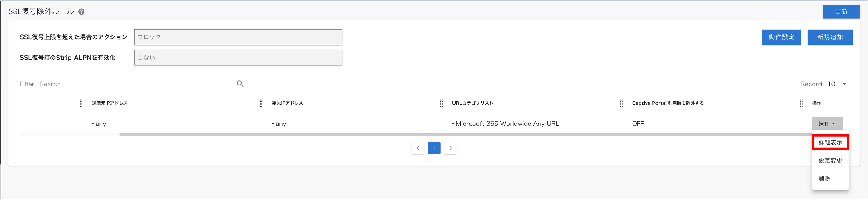Click the 動作設定 button
Image resolution: width=868 pixels, height=200 pixels.
coord(781,37)
